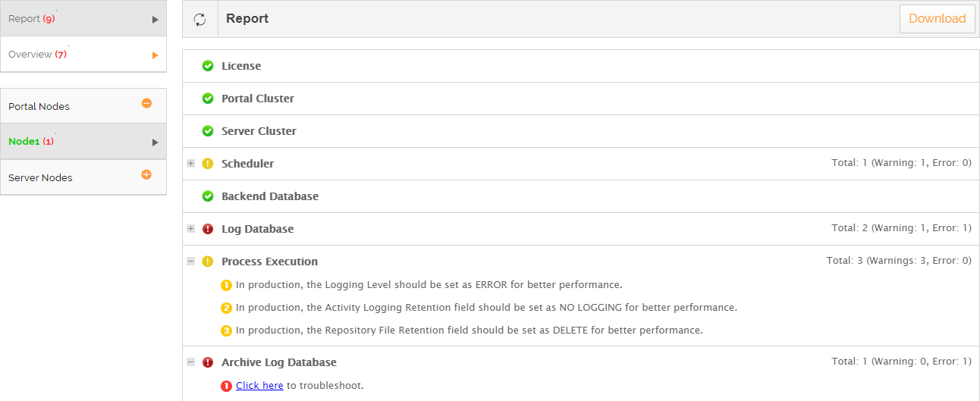980x401 pixels.
Task: Click the Download button
Action: (938, 19)
